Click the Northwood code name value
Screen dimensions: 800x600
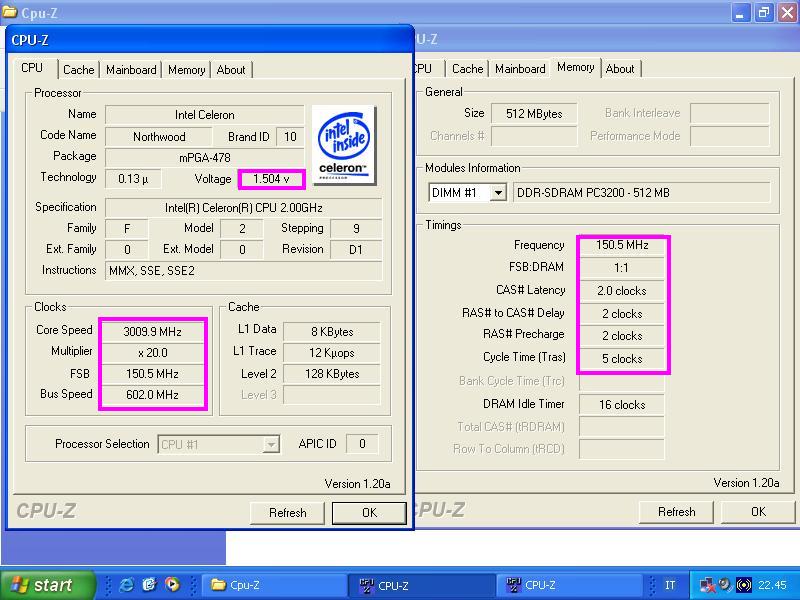[159, 137]
